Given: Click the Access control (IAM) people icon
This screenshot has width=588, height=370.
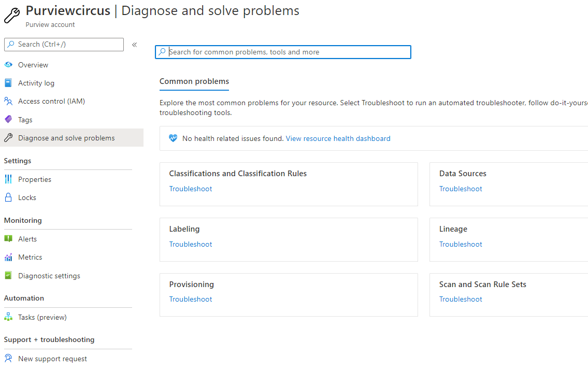Looking at the screenshot, I should pyautogui.click(x=8, y=101).
